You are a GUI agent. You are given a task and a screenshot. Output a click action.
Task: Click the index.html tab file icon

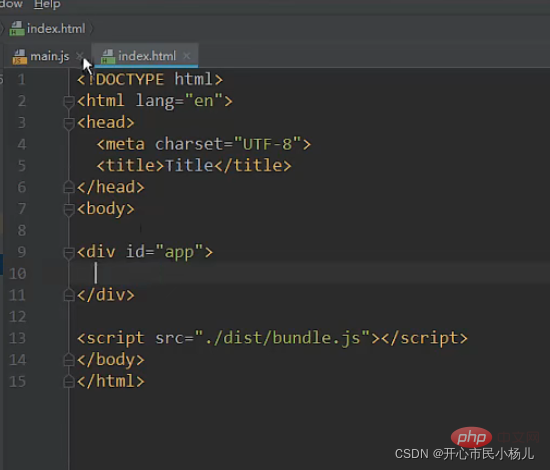click(108, 56)
